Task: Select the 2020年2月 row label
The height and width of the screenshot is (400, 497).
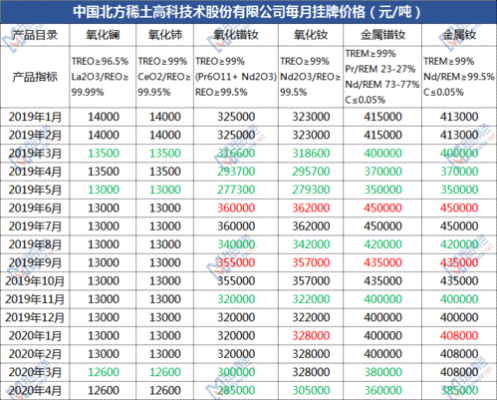Action: click(35, 354)
